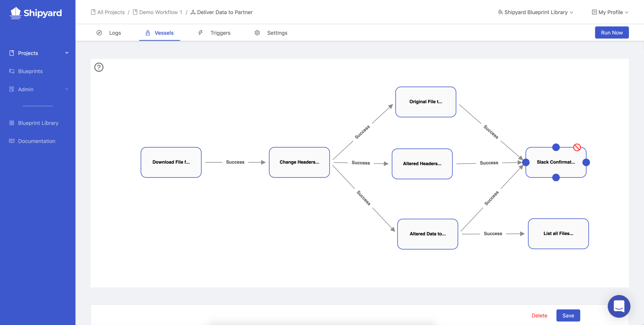Open the My Profile dropdown
644x325 pixels.
[610, 12]
